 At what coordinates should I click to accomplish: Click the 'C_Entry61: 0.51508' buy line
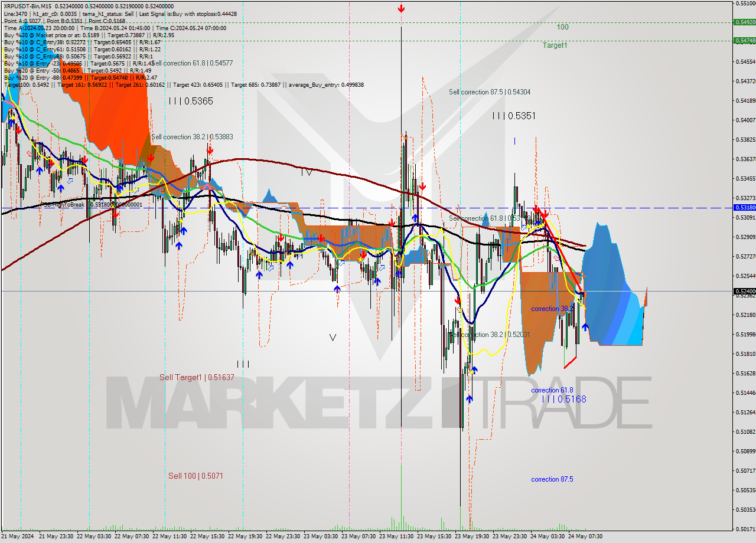(83, 49)
